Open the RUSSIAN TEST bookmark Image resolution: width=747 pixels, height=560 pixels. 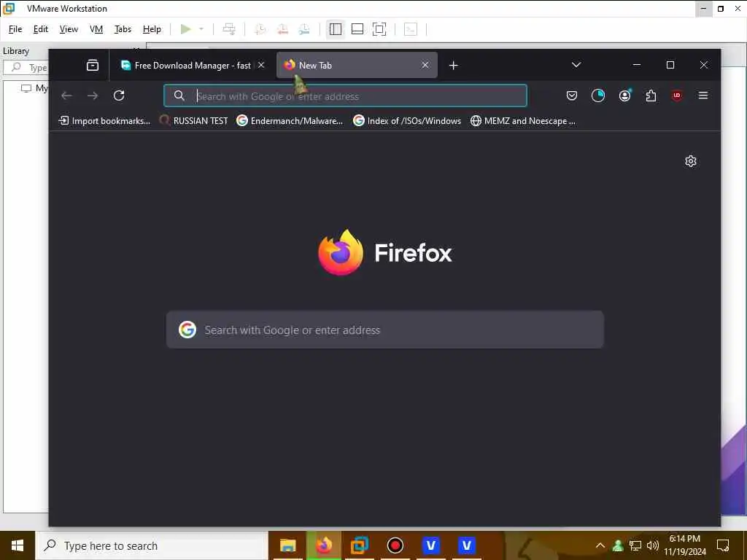pyautogui.click(x=193, y=121)
